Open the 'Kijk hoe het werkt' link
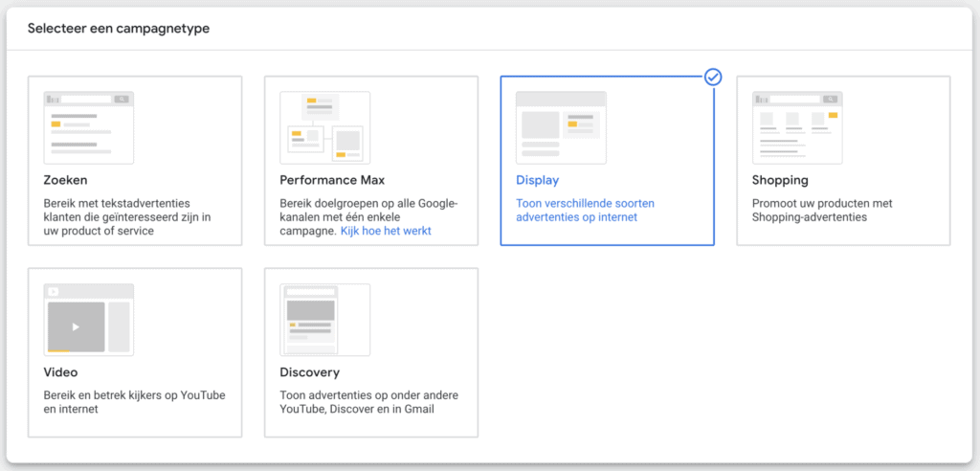This screenshot has width=980, height=471. 386,231
